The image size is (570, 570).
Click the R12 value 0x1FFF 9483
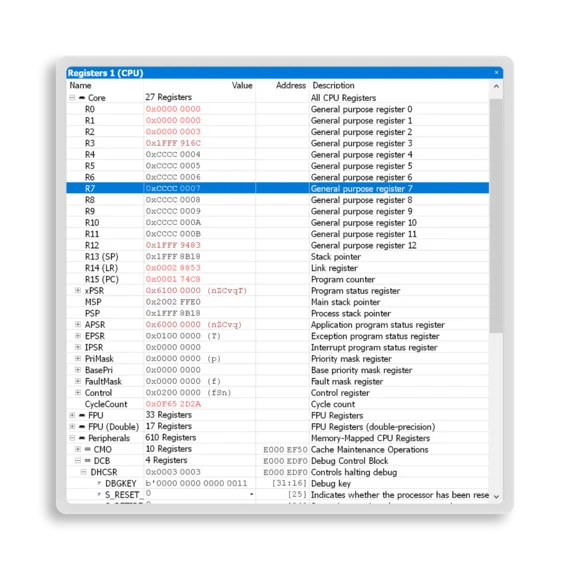coord(173,245)
